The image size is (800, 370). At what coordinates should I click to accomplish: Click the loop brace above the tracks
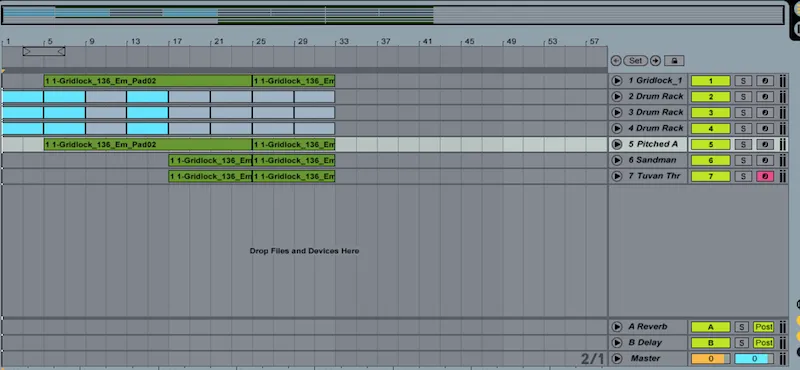point(44,52)
